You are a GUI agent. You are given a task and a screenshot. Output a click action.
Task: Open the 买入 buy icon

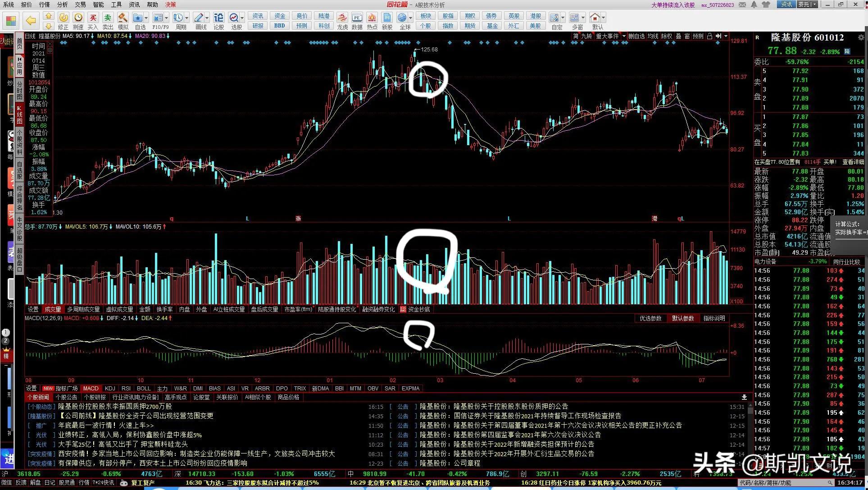point(93,18)
